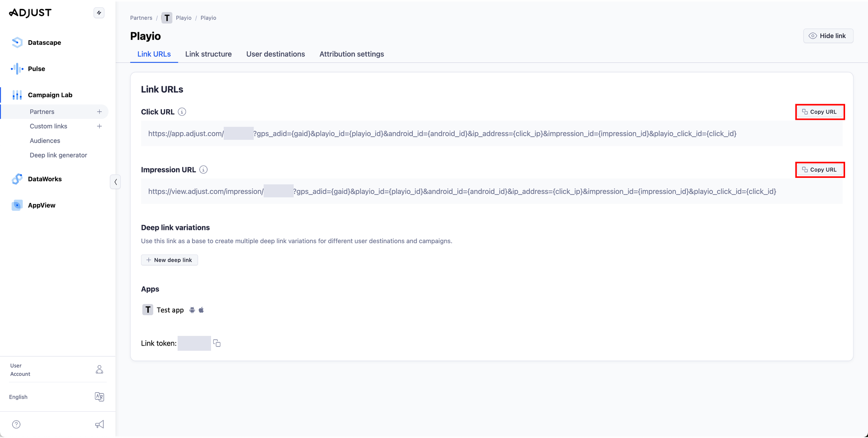This screenshot has height=438, width=868.
Task: Open the Deep link generator
Action: [x=58, y=155]
